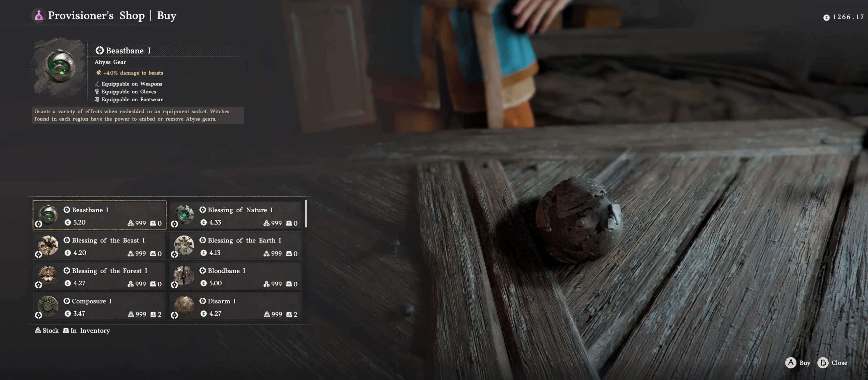This screenshot has height=380, width=868.
Task: Click the Provisioner's Shop potion icon
Action: (39, 15)
